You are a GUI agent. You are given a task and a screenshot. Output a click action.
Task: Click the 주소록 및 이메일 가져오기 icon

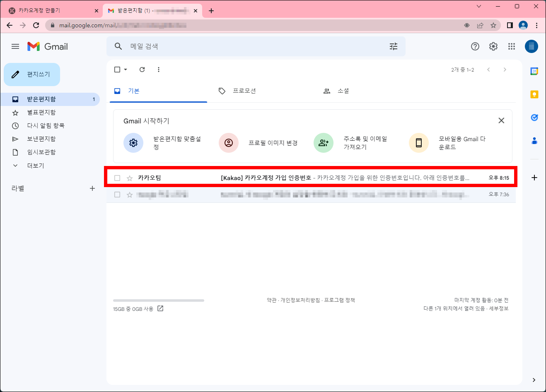coord(324,143)
